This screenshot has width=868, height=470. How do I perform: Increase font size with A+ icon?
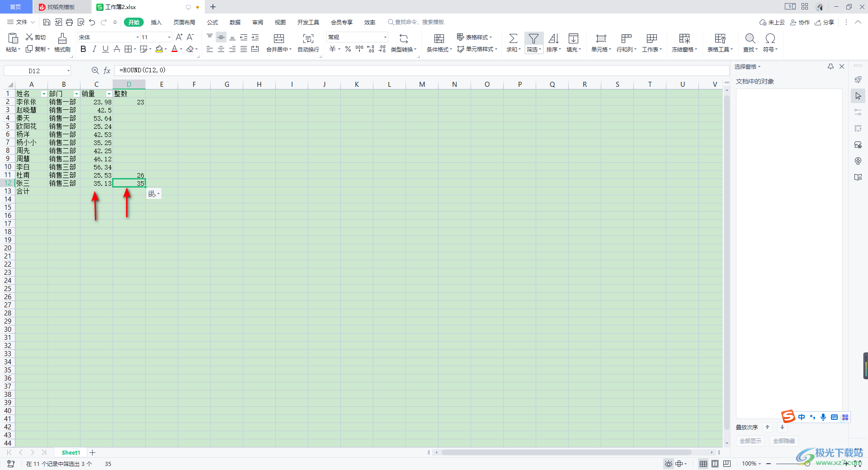pyautogui.click(x=179, y=37)
